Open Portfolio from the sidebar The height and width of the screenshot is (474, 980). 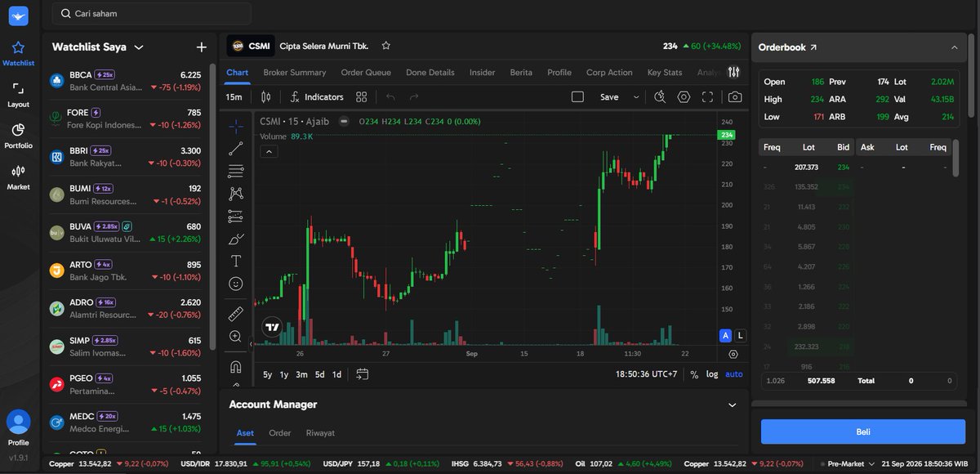coord(18,136)
